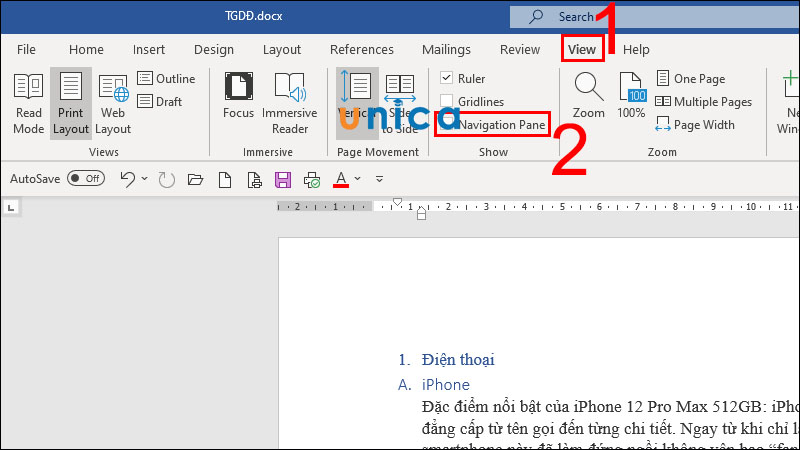Expand the undo history dropdown arrow
This screenshot has width=800, height=450.
(145, 179)
